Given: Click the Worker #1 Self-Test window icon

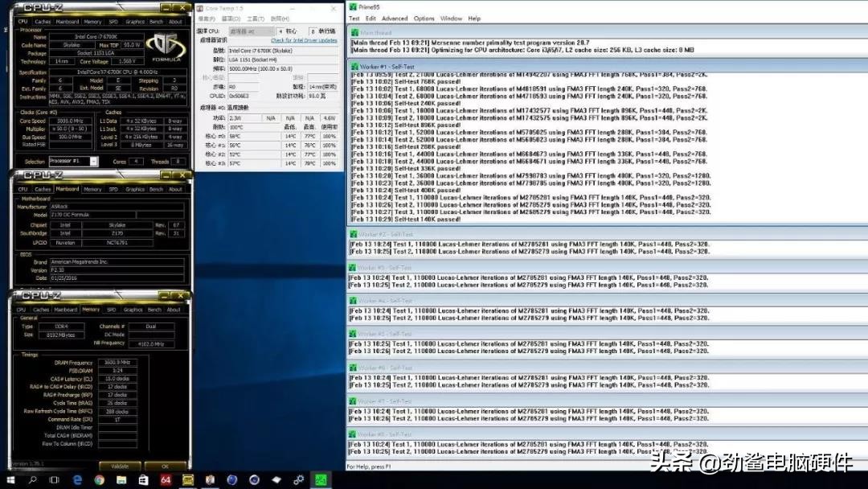Looking at the screenshot, I should 355,67.
